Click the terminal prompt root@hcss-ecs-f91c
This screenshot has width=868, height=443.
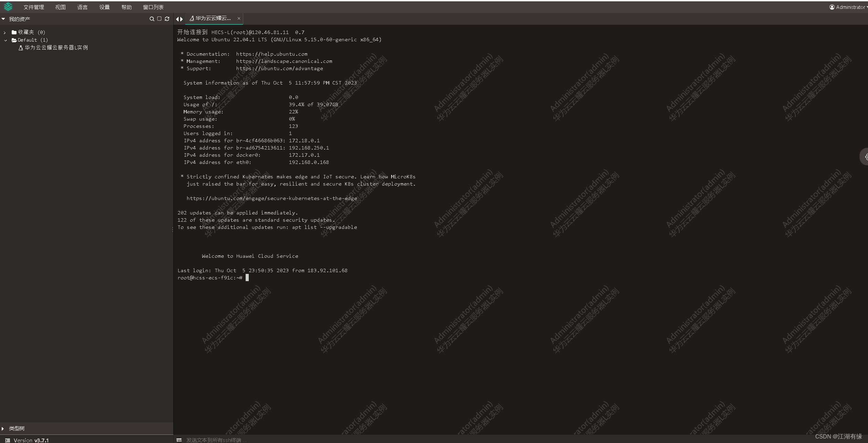[210, 278]
